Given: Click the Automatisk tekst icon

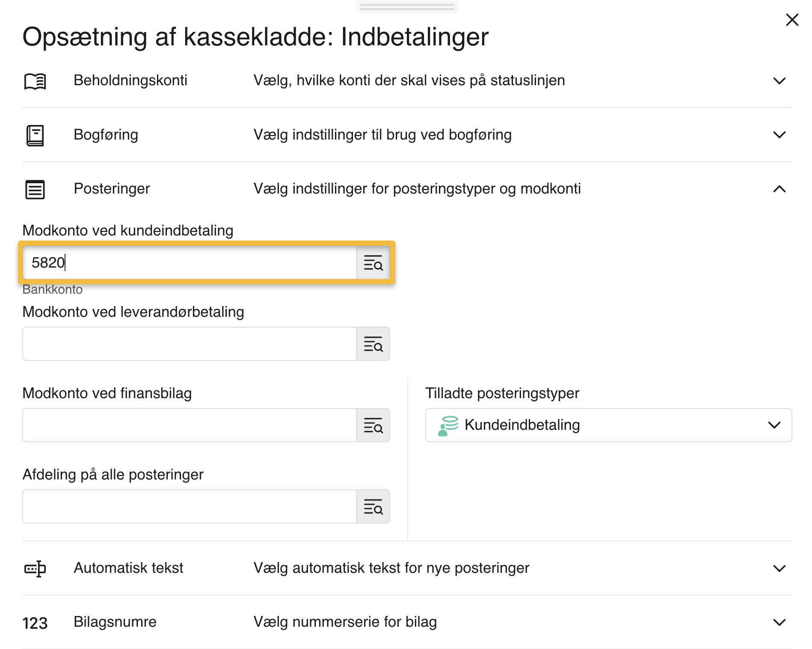Looking at the screenshot, I should tap(36, 568).
